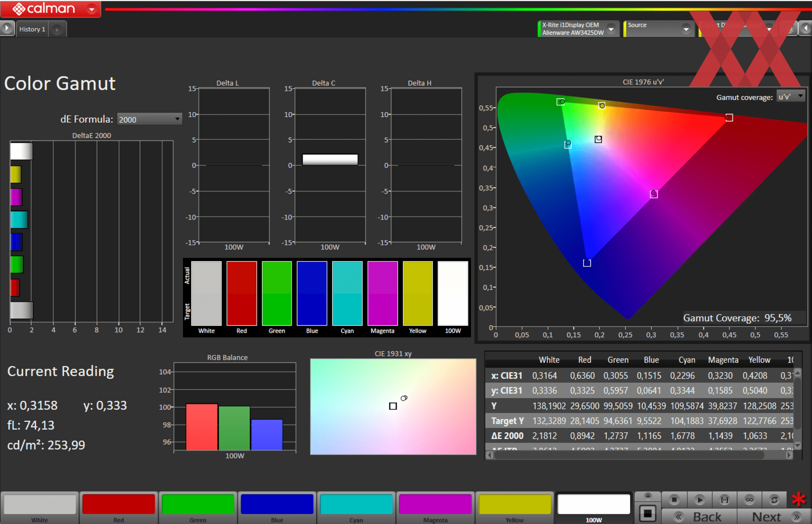Click the red asterisk icon
This screenshot has width=812, height=524.
pyautogui.click(x=798, y=499)
